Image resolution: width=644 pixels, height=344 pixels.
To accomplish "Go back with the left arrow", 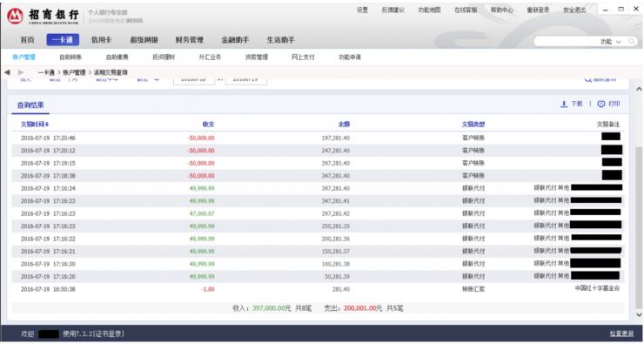I will tap(7, 72).
